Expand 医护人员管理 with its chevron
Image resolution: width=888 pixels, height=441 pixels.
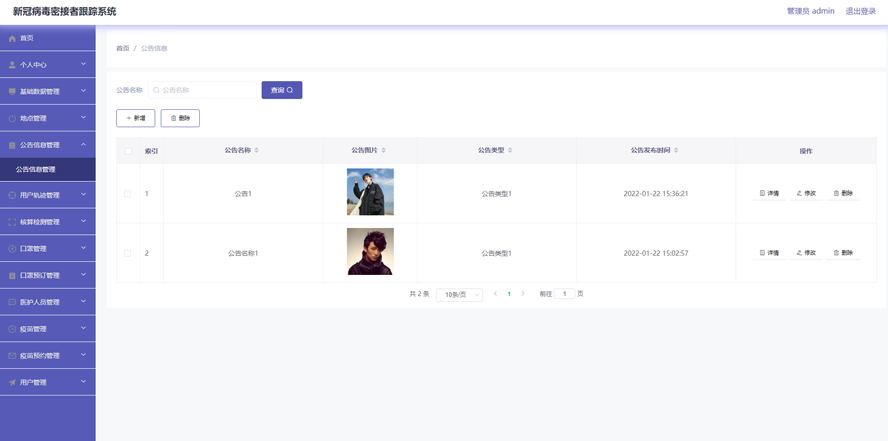pyautogui.click(x=83, y=301)
